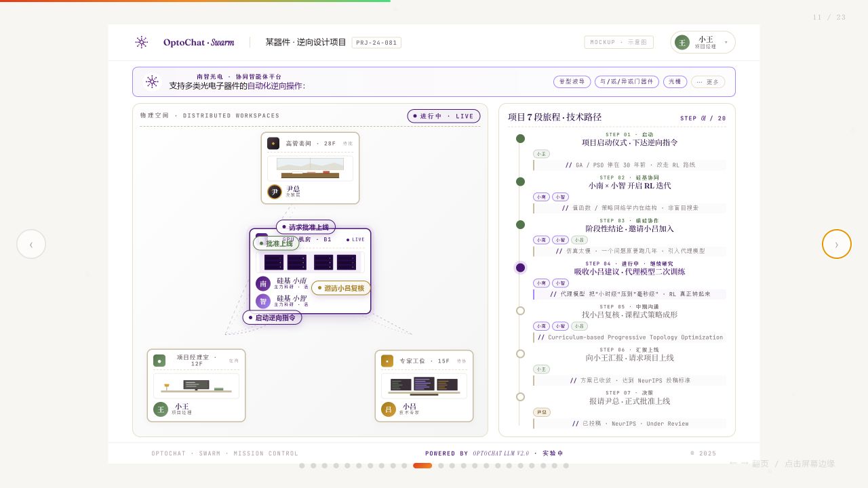Viewport: 868px width, 488px height.
Task: Select the 脊型波导 device tag
Action: [x=572, y=82]
